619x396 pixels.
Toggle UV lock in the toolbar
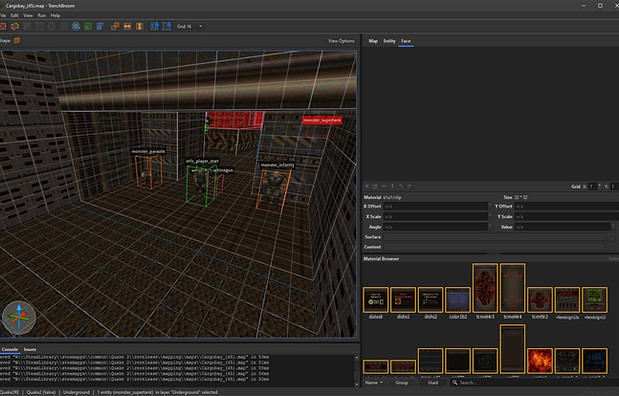[167, 26]
